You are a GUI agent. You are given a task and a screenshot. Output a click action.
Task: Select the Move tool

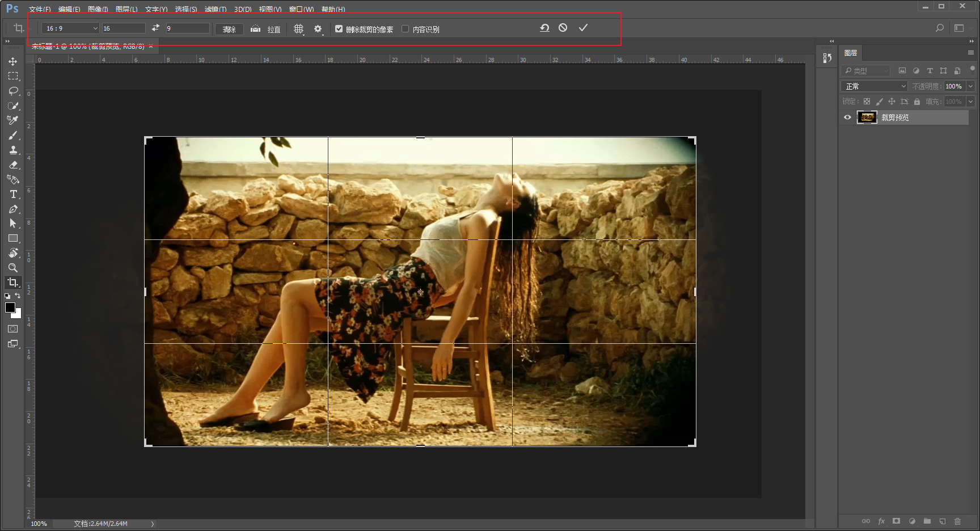tap(12, 61)
